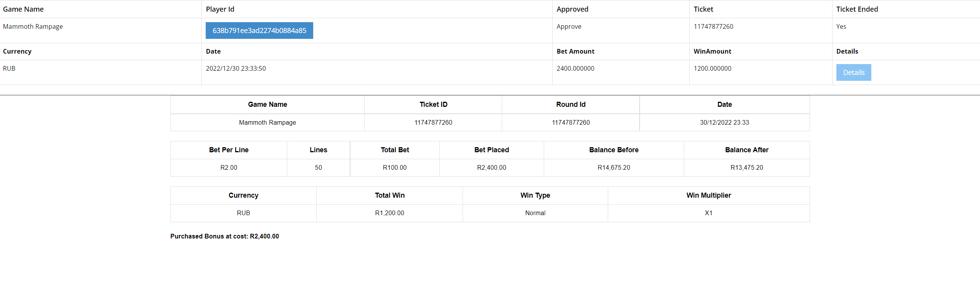Click the Bet Per Line header
This screenshot has width=980, height=294.
(x=229, y=150)
